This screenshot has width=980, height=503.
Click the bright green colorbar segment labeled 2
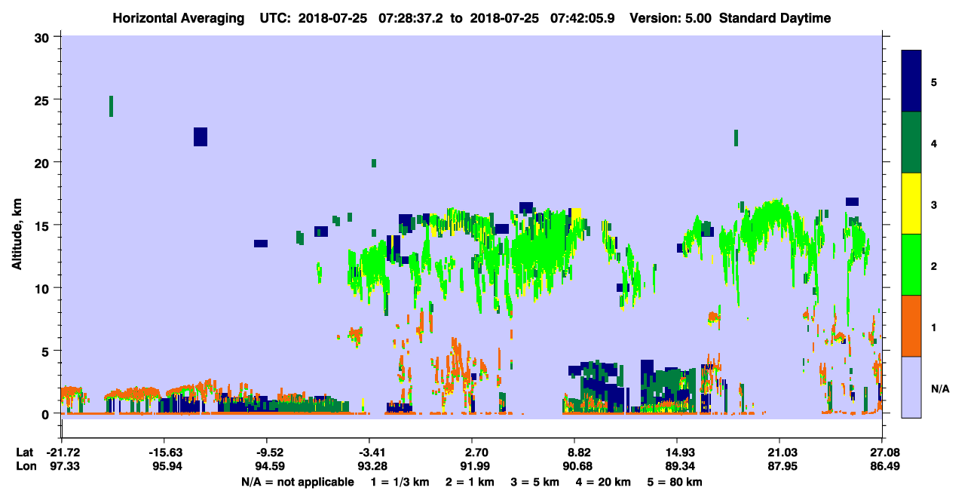pos(911,265)
